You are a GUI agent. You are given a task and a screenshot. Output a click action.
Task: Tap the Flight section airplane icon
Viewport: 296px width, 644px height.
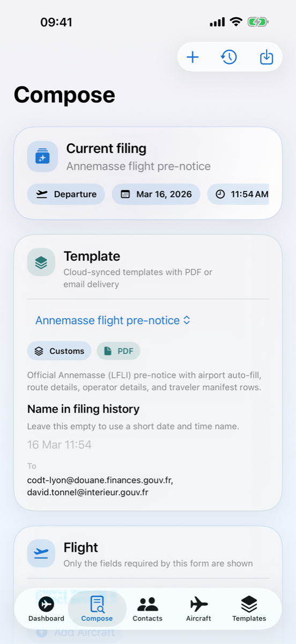pyautogui.click(x=41, y=553)
